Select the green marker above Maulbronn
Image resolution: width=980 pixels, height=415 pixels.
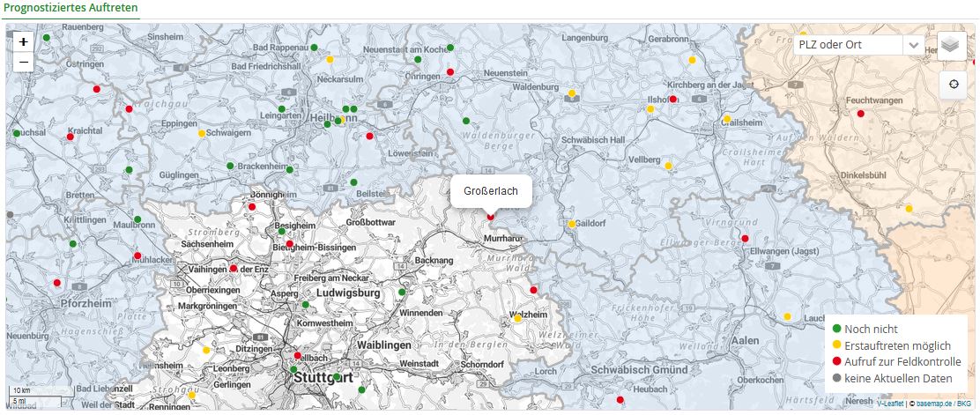pyautogui.click(x=137, y=219)
